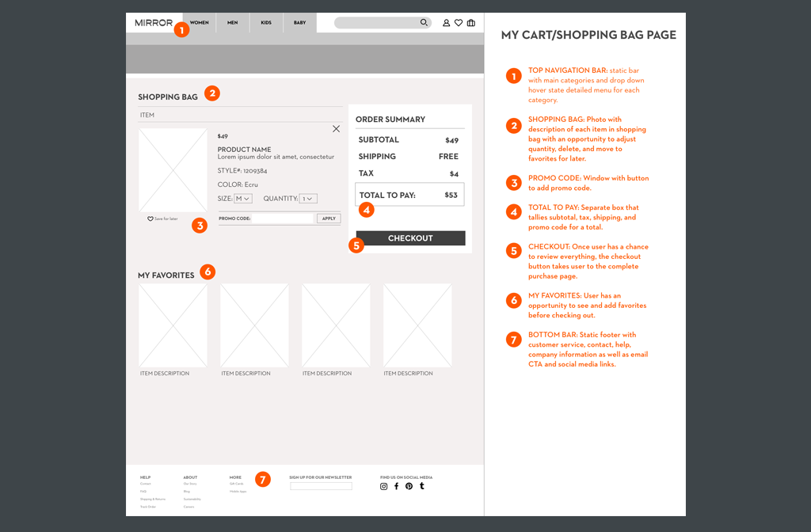Screen dimensions: 811x532
Task: Click the shopping bag product image placeholder
Action: coord(173,170)
